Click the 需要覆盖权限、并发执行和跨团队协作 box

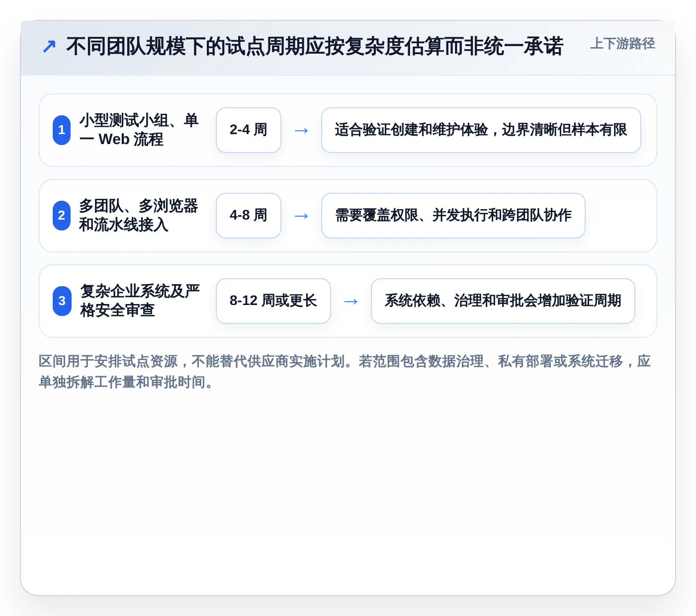(x=453, y=216)
